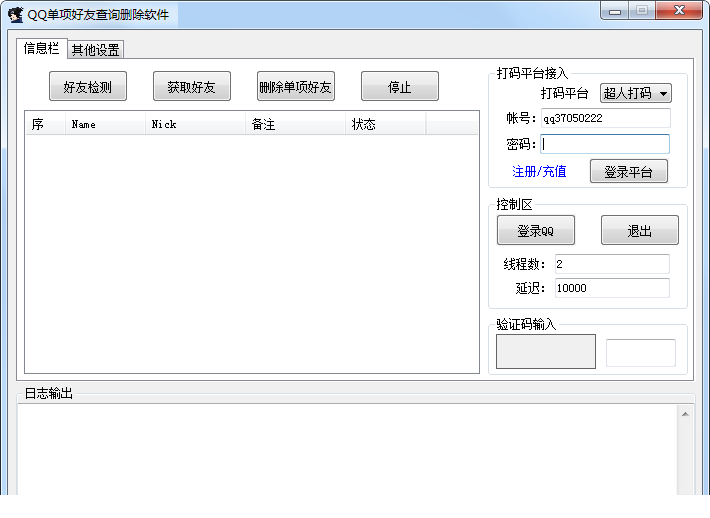
Task: Open the 打码平台 dropdown showing 超人打码
Action: coord(635,93)
